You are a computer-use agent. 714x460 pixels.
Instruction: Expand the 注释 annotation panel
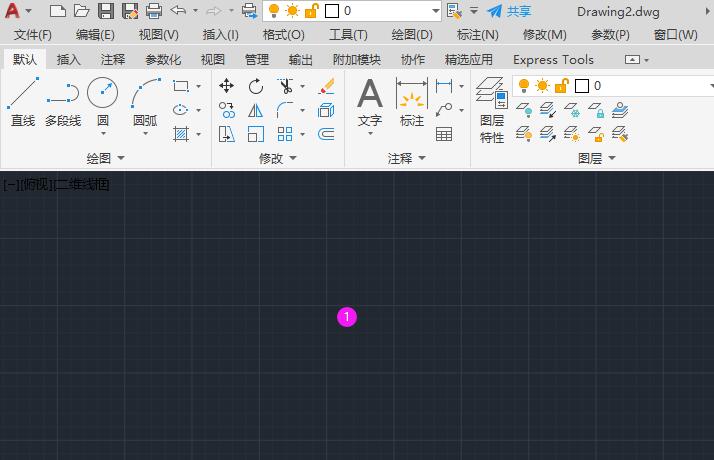tap(406, 158)
